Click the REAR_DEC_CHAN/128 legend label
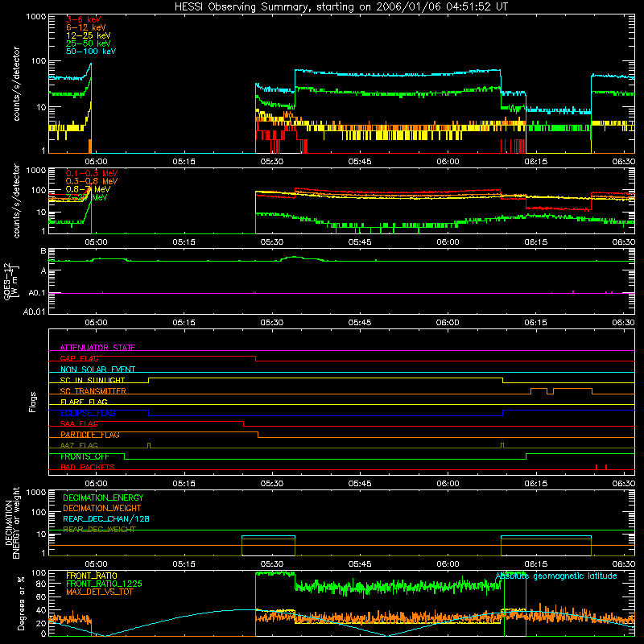 click(x=106, y=518)
